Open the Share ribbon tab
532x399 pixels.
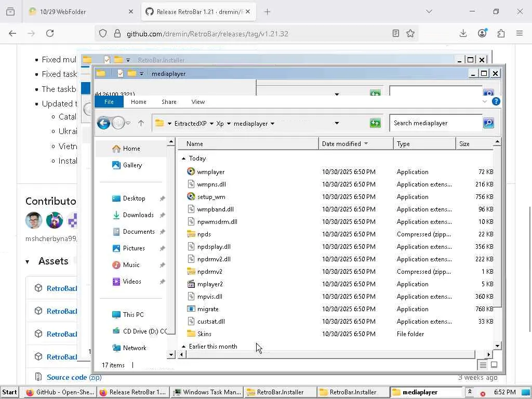tap(169, 102)
